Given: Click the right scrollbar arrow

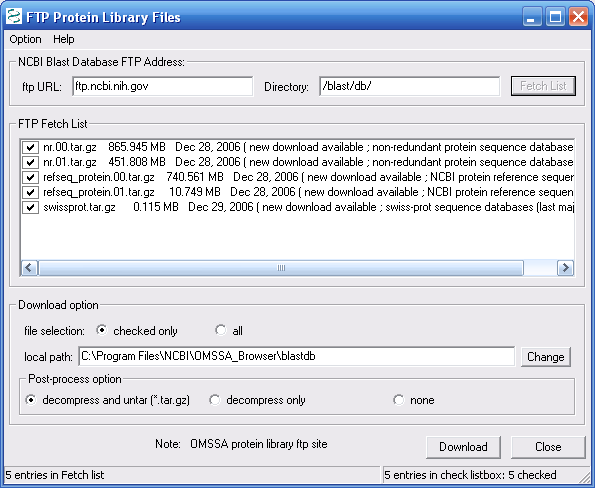Looking at the screenshot, I should point(565,268).
